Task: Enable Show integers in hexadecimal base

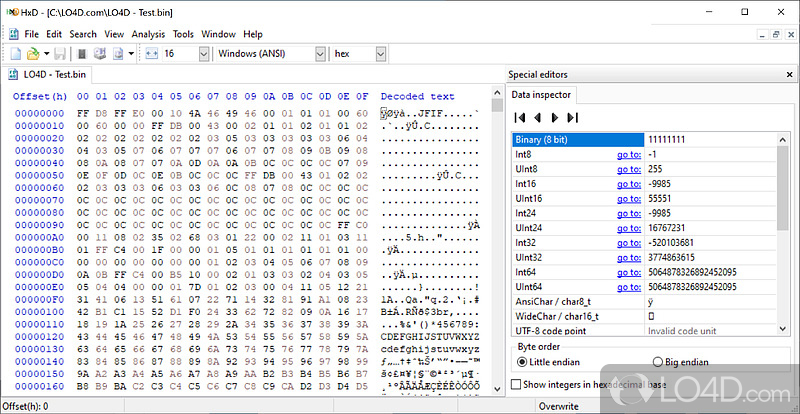Action: pos(516,384)
